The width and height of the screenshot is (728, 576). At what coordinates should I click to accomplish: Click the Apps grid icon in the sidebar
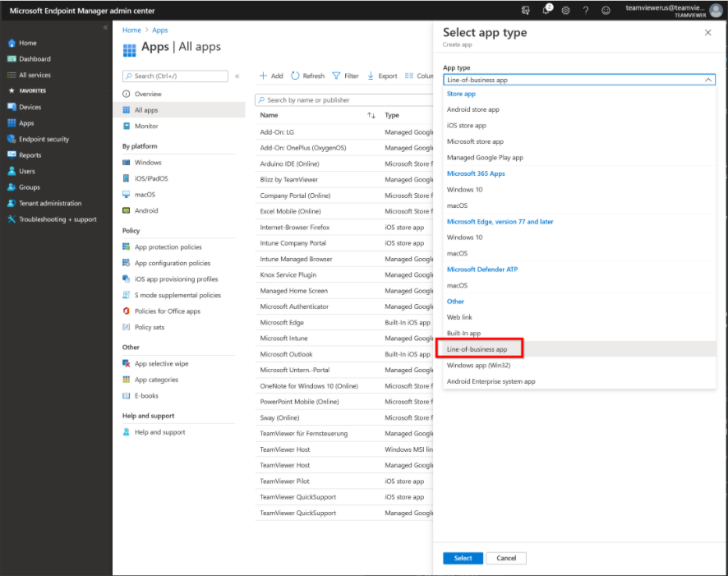(12, 123)
